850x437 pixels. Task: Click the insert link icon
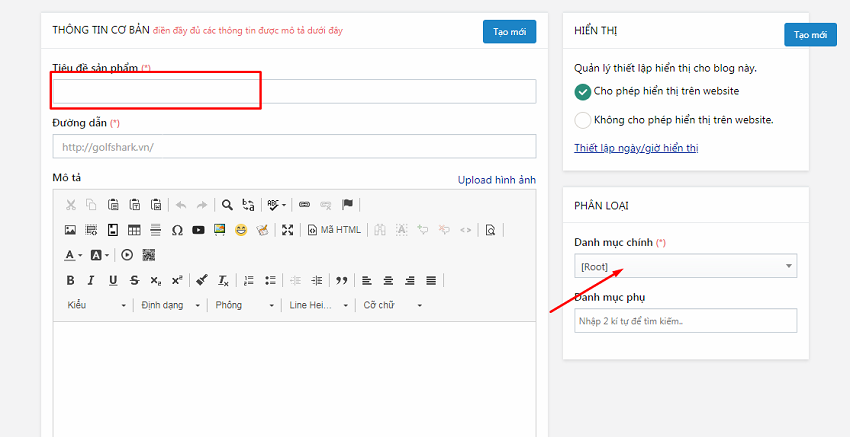305,204
